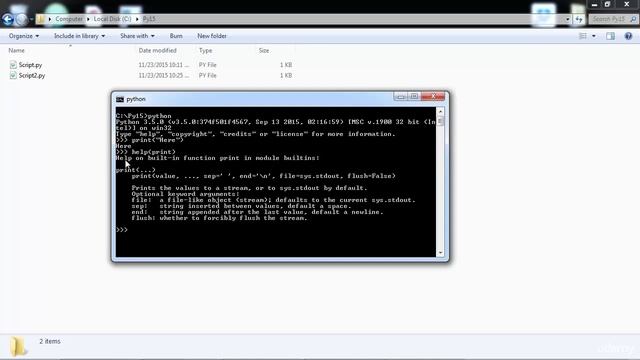Image resolution: width=640 pixels, height=360 pixels.
Task: Open the Share with menu
Action: pos(137,36)
